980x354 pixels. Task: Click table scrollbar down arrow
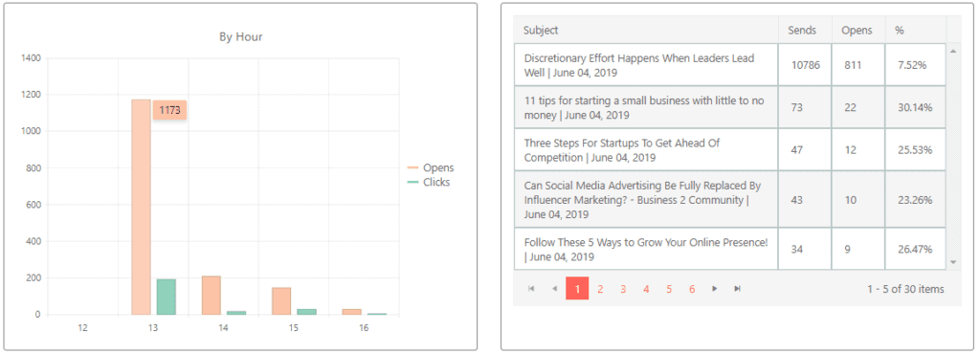pos(953,262)
